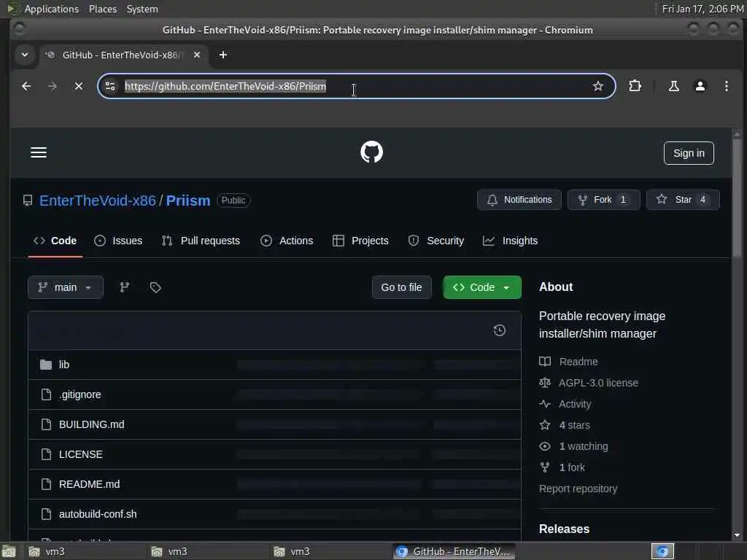Open the Projects tab
Viewport: 747px width, 560px height.
point(360,241)
